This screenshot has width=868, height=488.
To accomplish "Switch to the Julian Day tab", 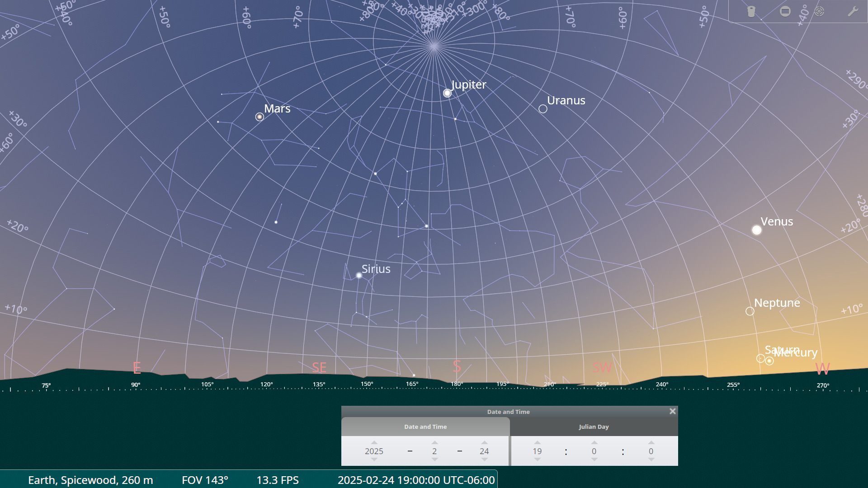I will tap(594, 427).
